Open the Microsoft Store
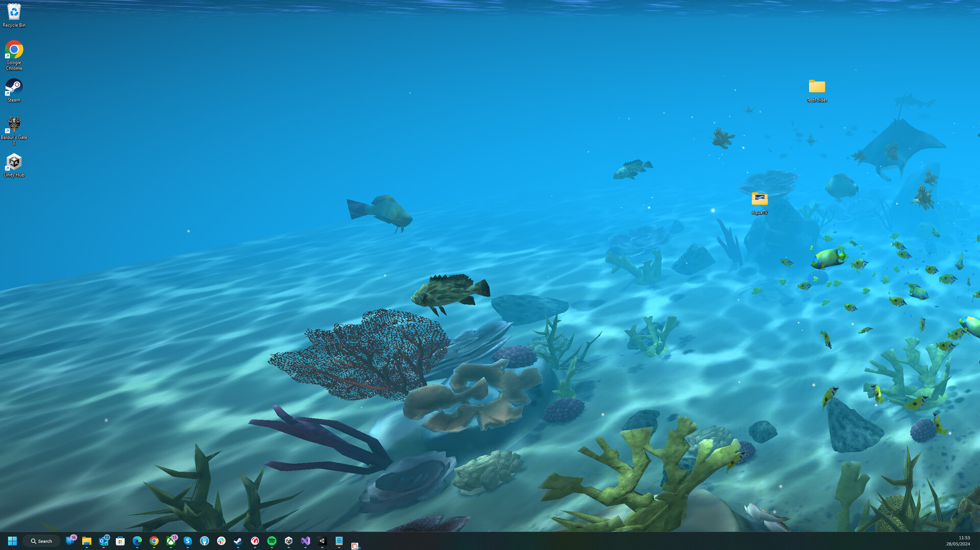Screen dimensions: 980x550 pyautogui.click(x=120, y=541)
